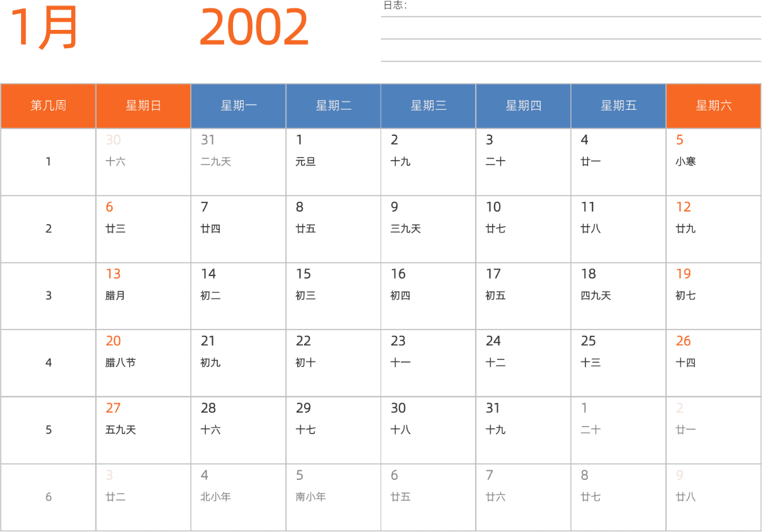
Task: Select the 星期日 column header
Action: click(x=144, y=106)
